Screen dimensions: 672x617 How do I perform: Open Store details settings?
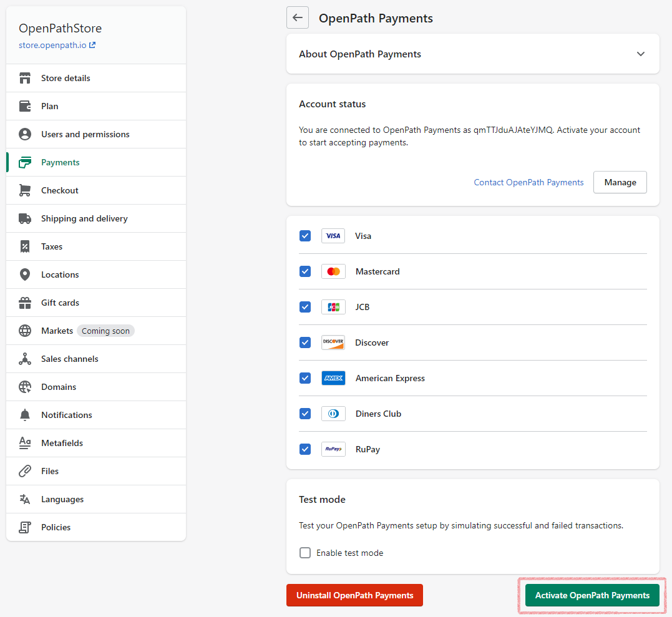(96, 78)
